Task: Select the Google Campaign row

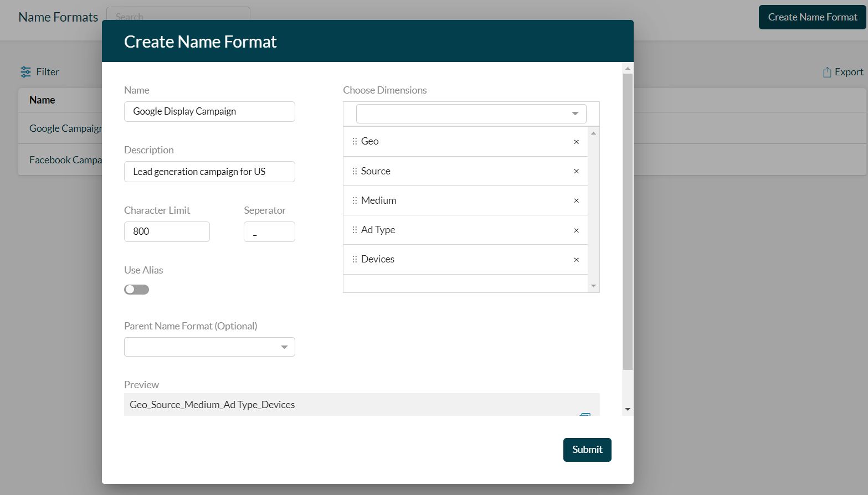Action: point(61,128)
